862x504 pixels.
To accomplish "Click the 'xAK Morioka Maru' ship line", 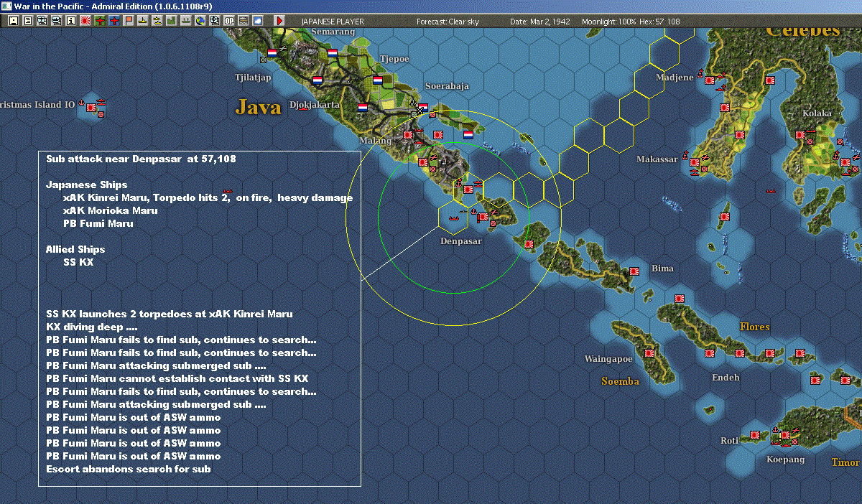I will 110,211.
